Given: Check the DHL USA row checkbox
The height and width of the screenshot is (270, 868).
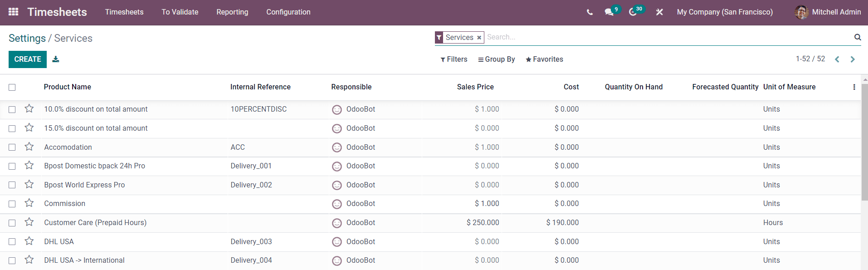Looking at the screenshot, I should tap(12, 242).
